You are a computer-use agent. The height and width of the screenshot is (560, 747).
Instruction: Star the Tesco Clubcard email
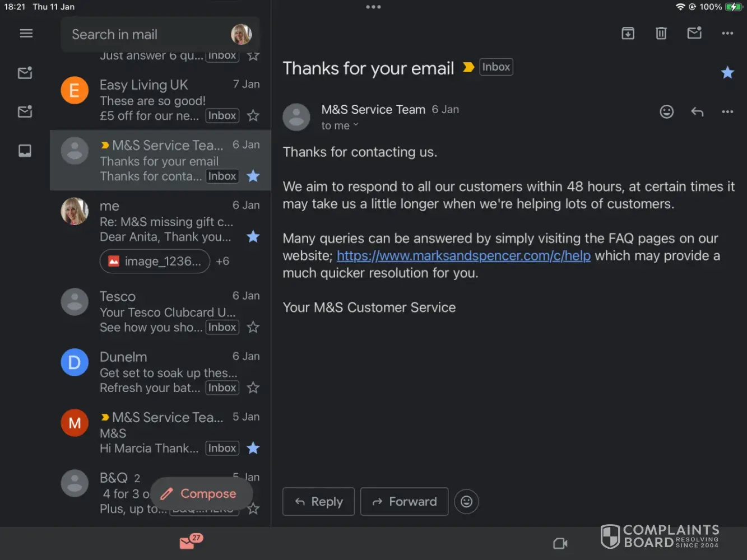253,328
